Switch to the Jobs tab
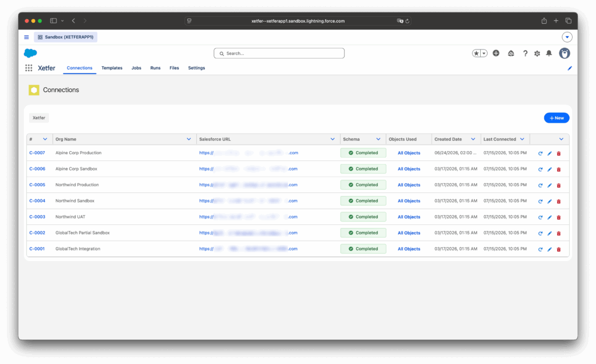Image resolution: width=596 pixels, height=364 pixels. click(x=136, y=68)
